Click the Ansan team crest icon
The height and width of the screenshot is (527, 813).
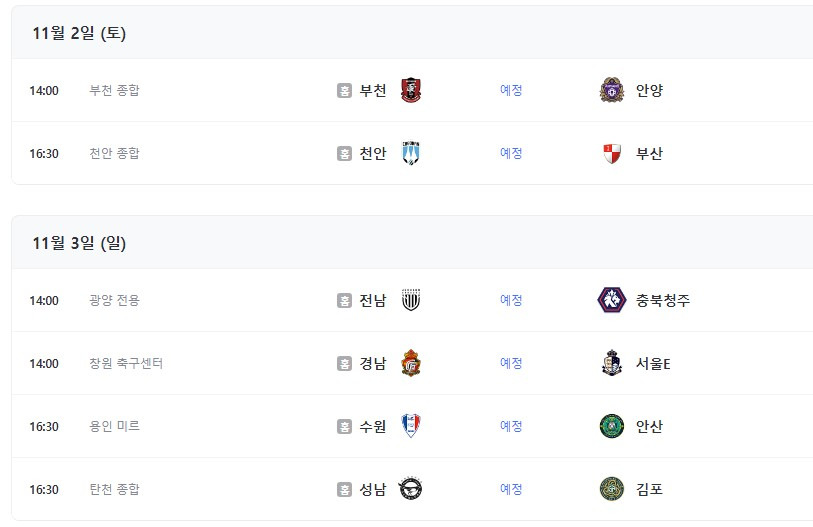(611, 426)
